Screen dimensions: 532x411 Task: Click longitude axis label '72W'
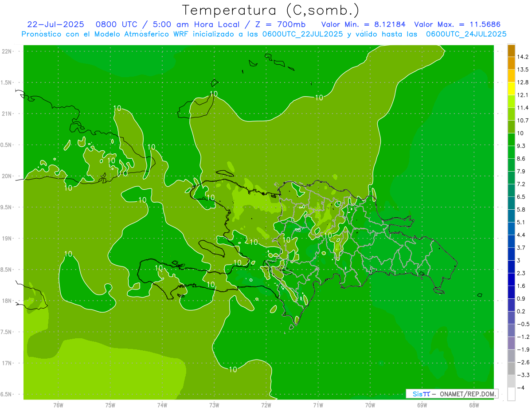[266, 405]
